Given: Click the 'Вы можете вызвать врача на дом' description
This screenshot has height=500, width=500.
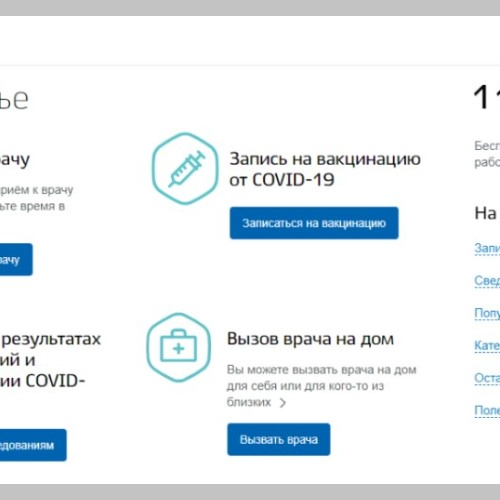Looking at the screenshot, I should pos(322,386).
